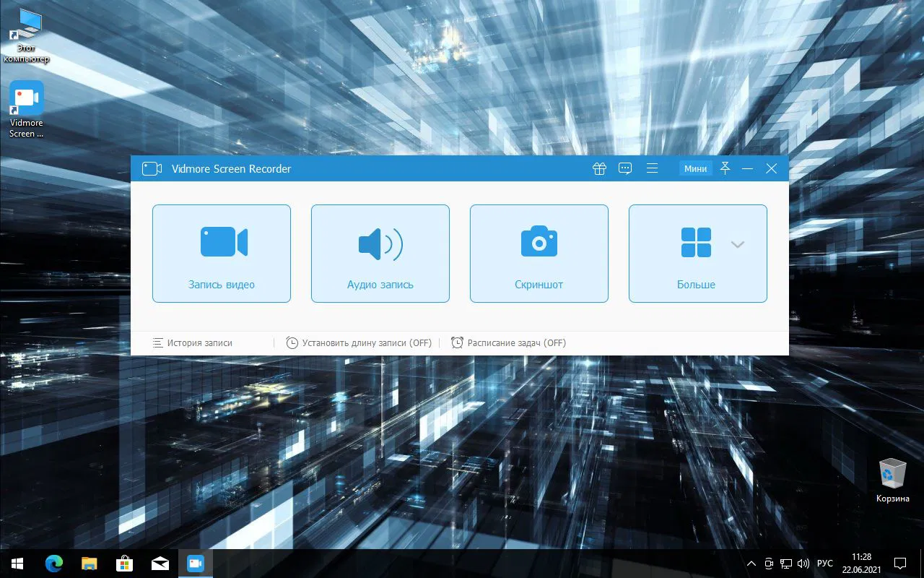Click the Vidmore Screen Recorder taskbar icon

point(195,564)
